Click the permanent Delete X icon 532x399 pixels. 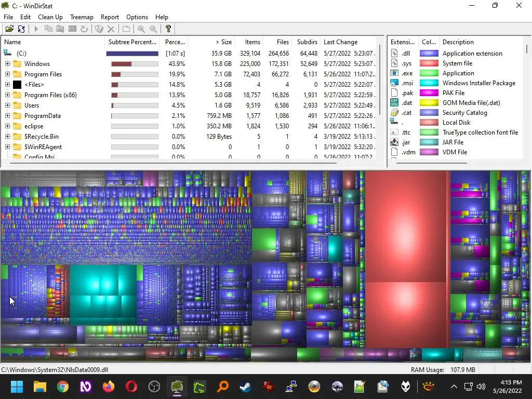pos(111,29)
